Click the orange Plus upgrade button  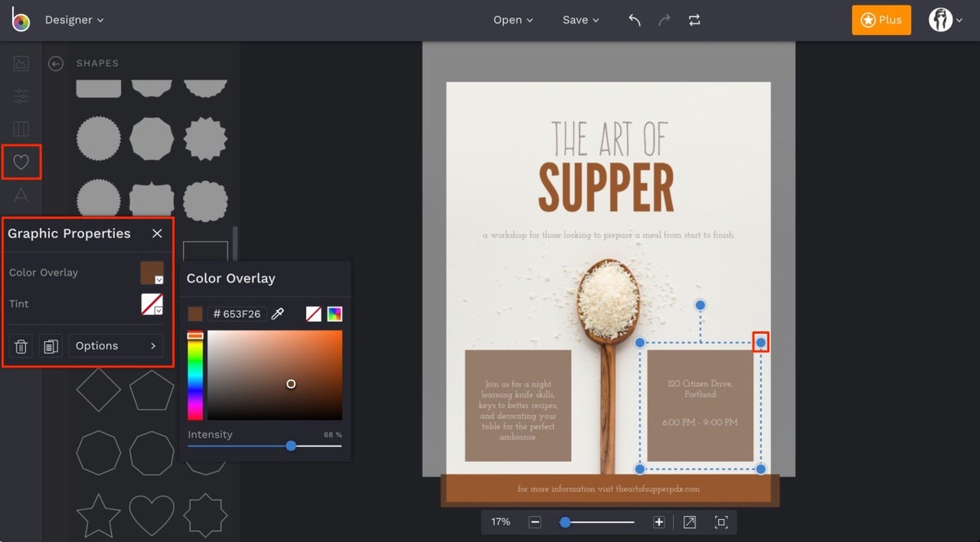(x=881, y=20)
